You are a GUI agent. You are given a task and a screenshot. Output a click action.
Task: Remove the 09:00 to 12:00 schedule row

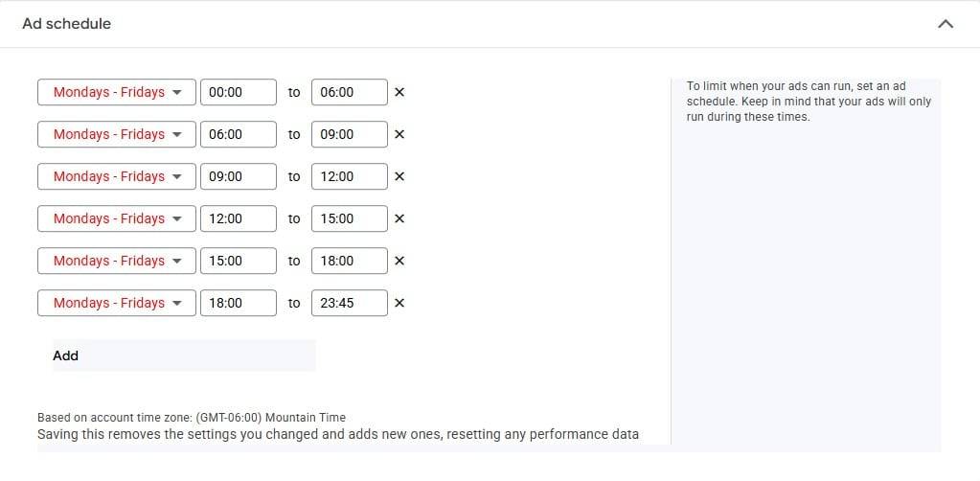(399, 177)
